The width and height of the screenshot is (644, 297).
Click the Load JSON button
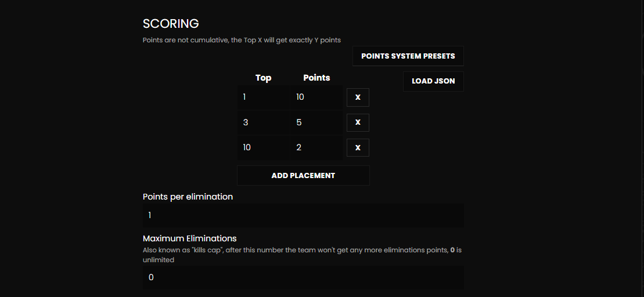pyautogui.click(x=433, y=81)
